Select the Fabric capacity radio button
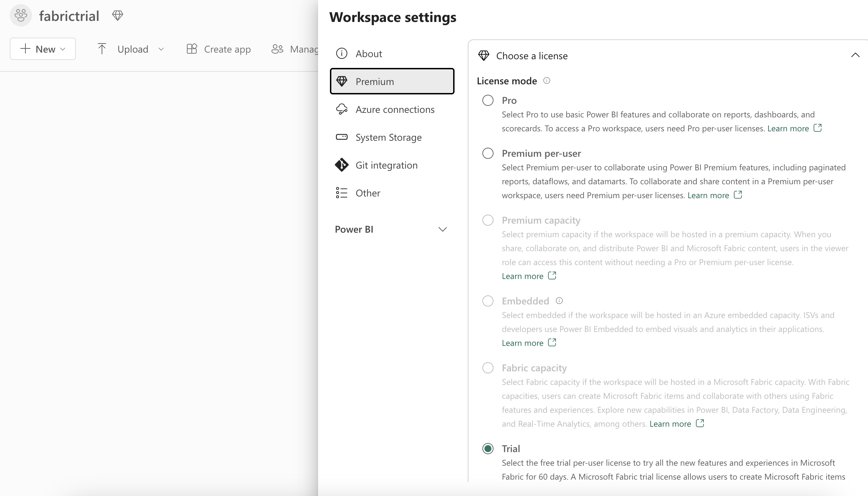This screenshot has height=496, width=868. [x=488, y=368]
